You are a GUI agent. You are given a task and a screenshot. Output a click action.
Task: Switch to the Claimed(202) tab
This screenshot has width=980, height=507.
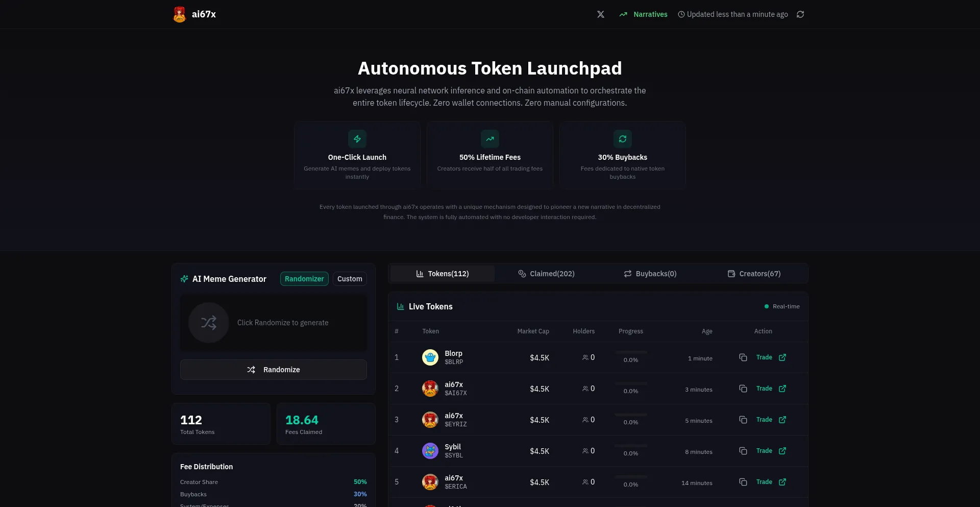click(x=546, y=274)
